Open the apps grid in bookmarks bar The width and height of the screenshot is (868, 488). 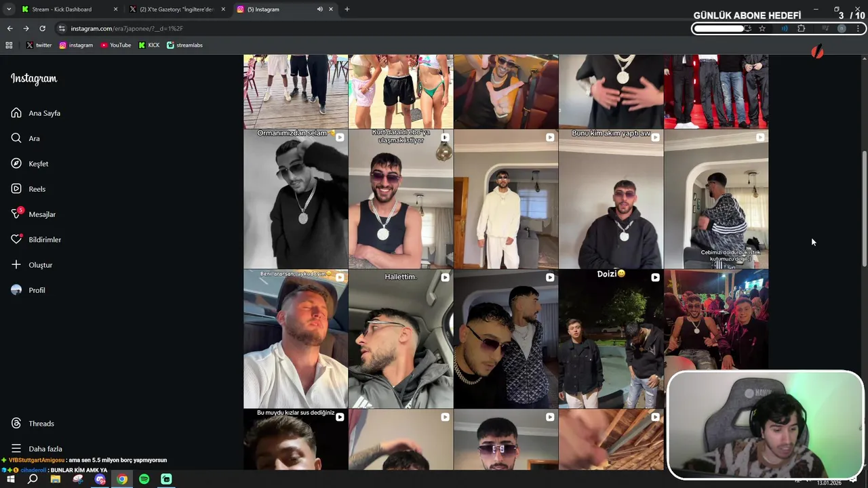click(9, 45)
